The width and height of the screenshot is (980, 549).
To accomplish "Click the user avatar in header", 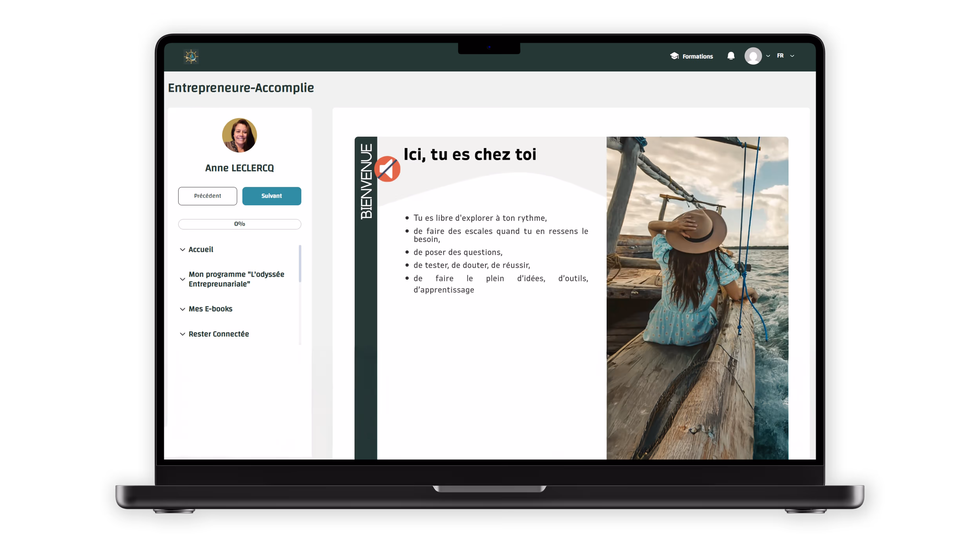I will pyautogui.click(x=753, y=56).
